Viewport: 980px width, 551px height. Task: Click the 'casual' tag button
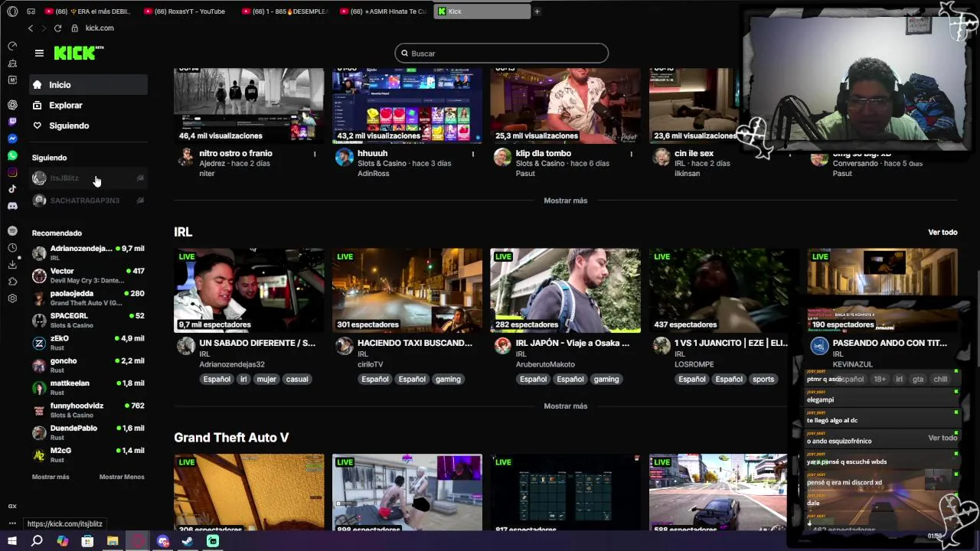(x=296, y=380)
